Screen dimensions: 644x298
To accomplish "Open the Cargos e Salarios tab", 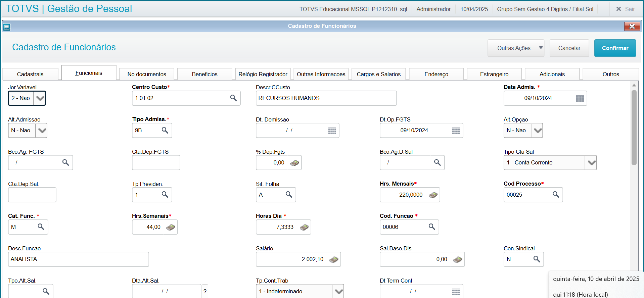I will [378, 74].
